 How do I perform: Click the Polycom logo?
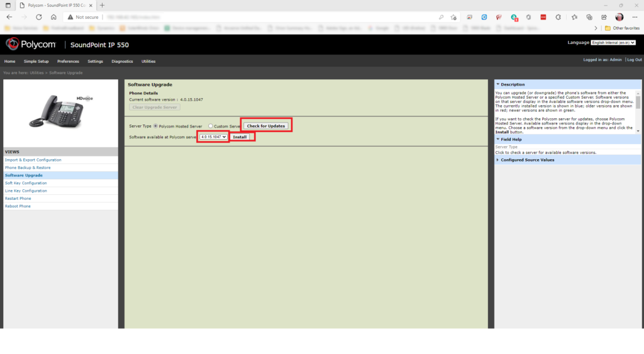coord(31,44)
